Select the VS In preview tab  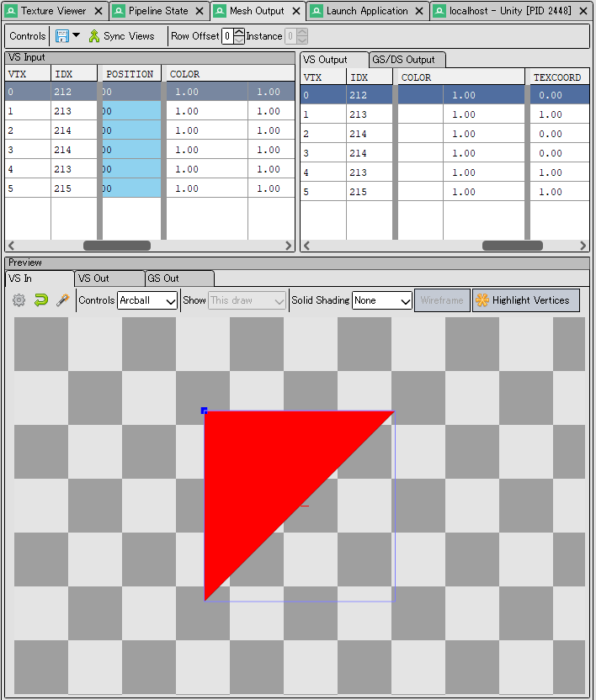pos(40,278)
